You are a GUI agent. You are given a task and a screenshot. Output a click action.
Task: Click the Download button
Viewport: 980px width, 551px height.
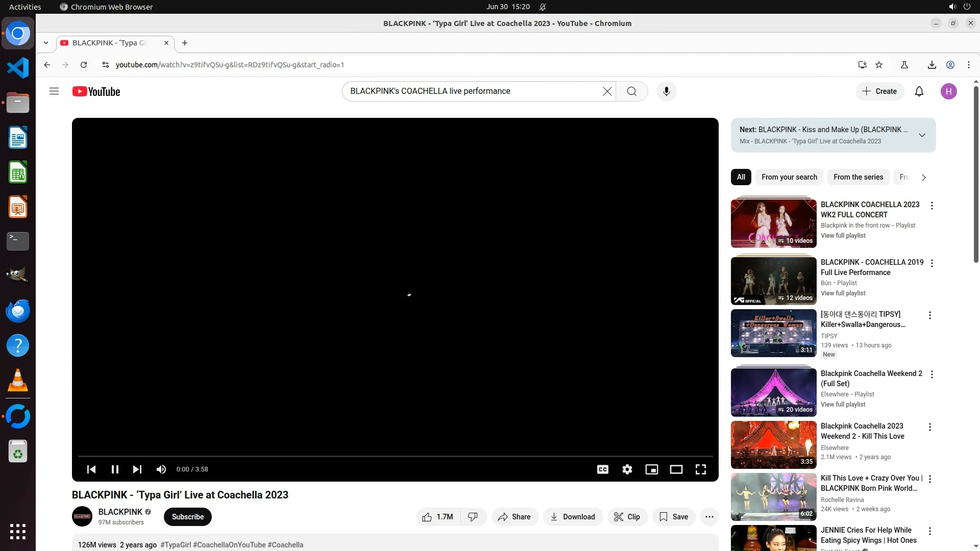[572, 517]
